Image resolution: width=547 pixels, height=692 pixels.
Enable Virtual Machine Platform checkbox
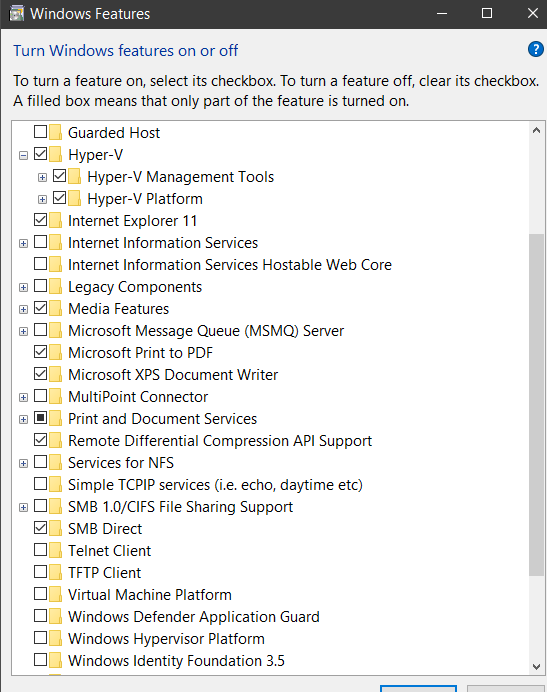click(x=41, y=594)
